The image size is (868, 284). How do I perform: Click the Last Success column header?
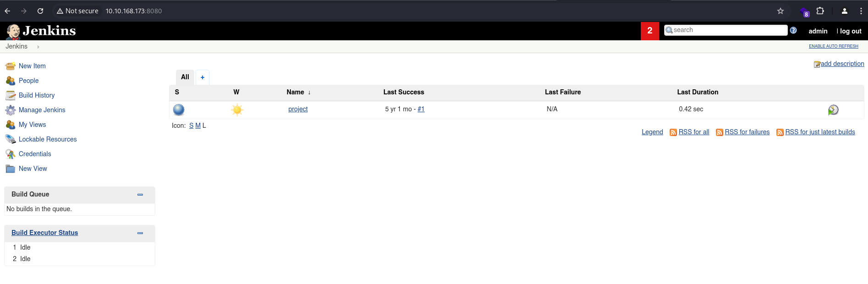[x=404, y=92]
